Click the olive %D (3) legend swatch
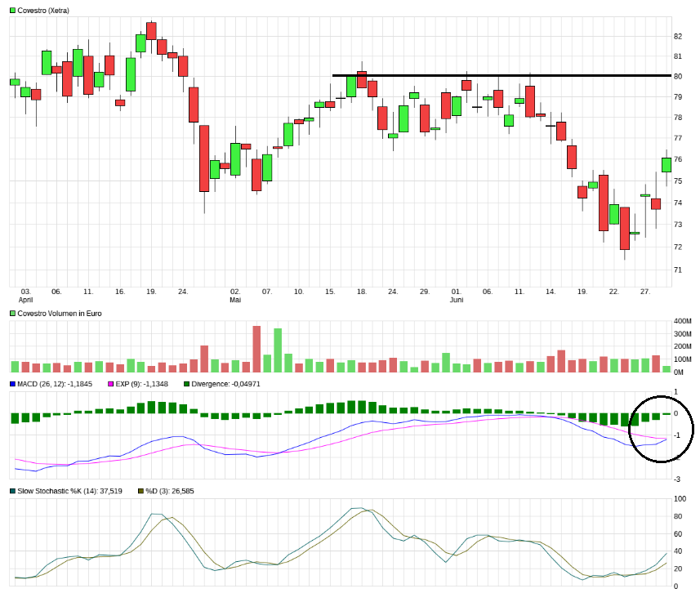This screenshot has width=700, height=602. click(140, 491)
